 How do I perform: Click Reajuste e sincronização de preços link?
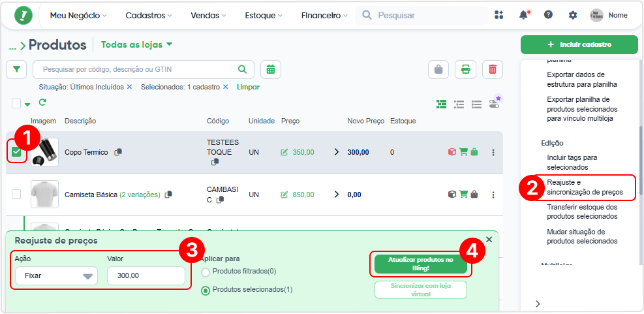pyautogui.click(x=585, y=187)
